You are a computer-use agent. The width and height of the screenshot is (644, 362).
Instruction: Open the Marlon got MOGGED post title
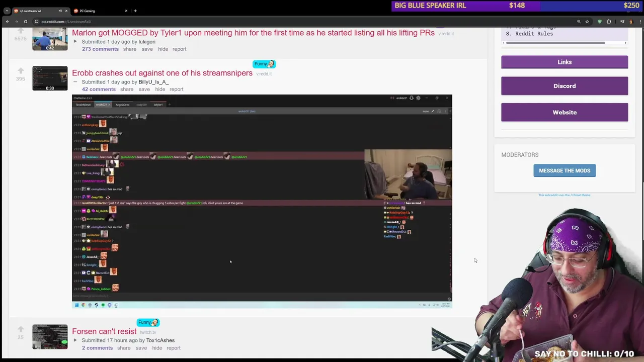point(253,33)
